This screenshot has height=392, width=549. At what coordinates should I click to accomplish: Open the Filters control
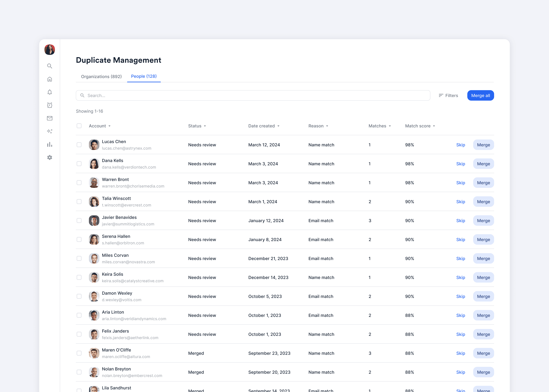pos(448,96)
